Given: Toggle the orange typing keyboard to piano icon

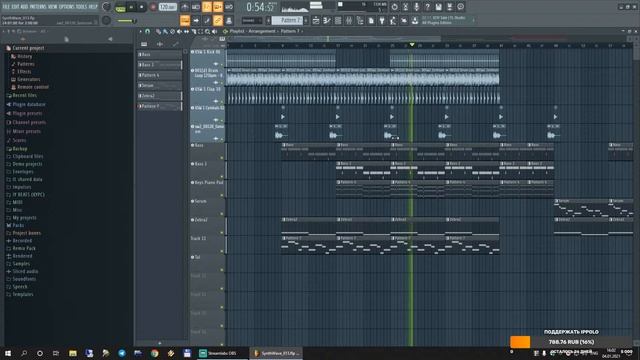Looking at the screenshot, I should click(184, 20).
